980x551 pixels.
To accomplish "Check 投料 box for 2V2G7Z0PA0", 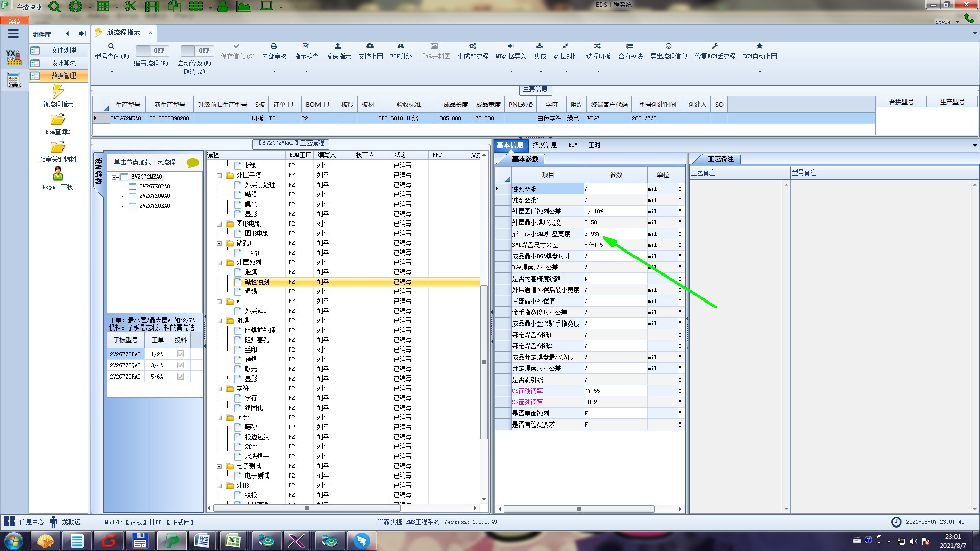I will tap(180, 354).
